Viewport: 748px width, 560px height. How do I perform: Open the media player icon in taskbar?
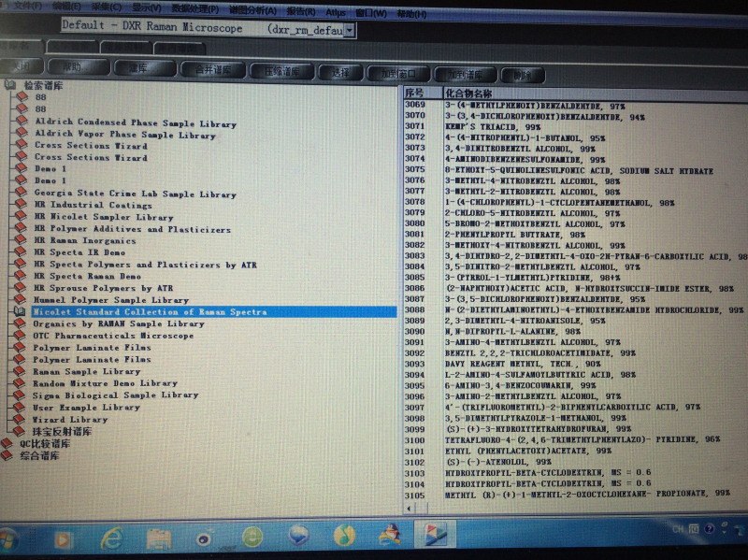click(x=63, y=539)
